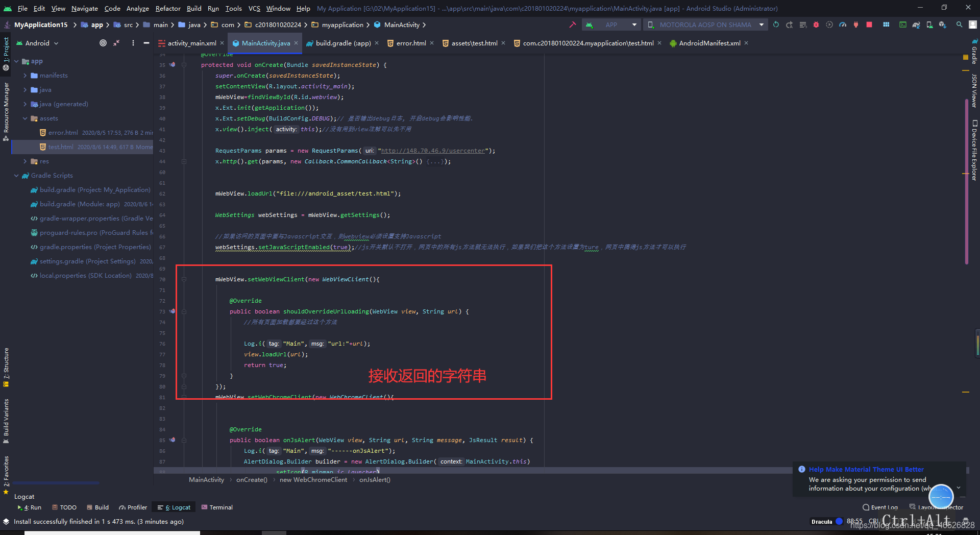
Task: Click the blue grid layout icon in toolbar
Action: pyautogui.click(x=886, y=25)
